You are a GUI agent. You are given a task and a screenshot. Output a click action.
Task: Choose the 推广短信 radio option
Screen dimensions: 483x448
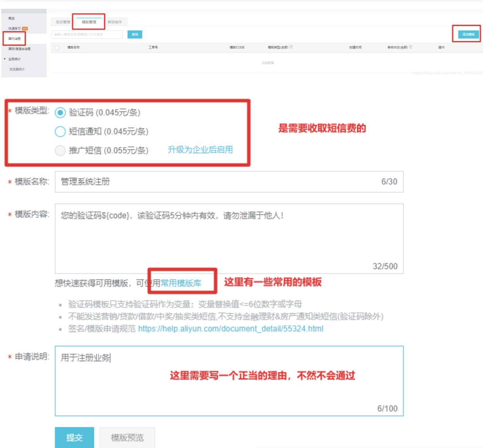click(60, 150)
